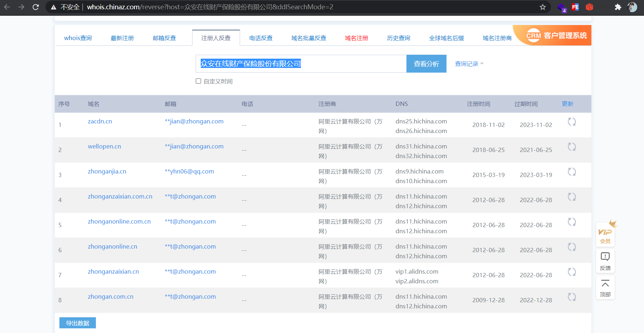Open the FE browser extension
644x333 pixels.
[575, 7]
